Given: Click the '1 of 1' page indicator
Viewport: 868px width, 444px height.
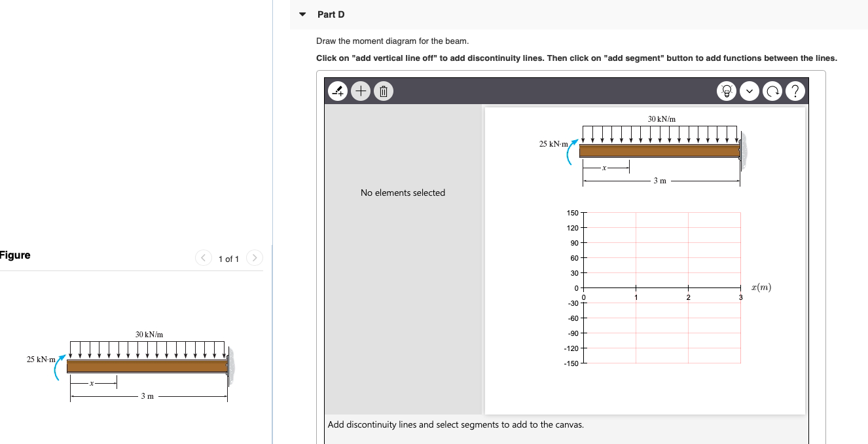Looking at the screenshot, I should 228,259.
